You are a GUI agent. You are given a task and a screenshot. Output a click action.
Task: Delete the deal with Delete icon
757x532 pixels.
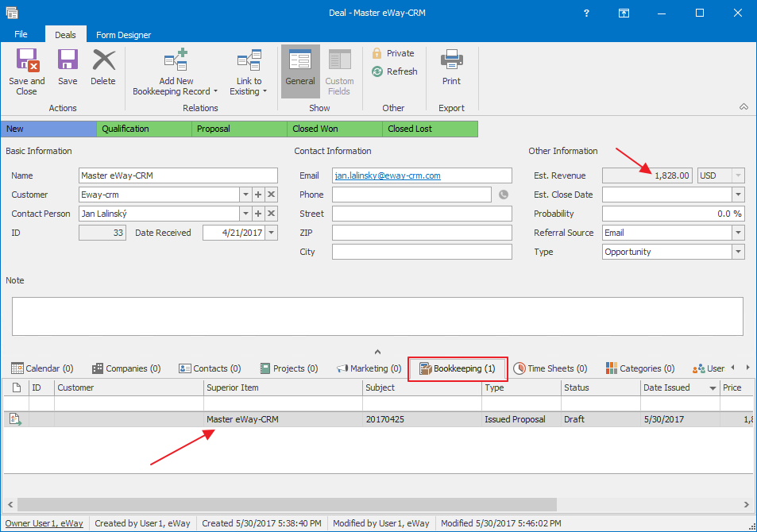[103, 60]
